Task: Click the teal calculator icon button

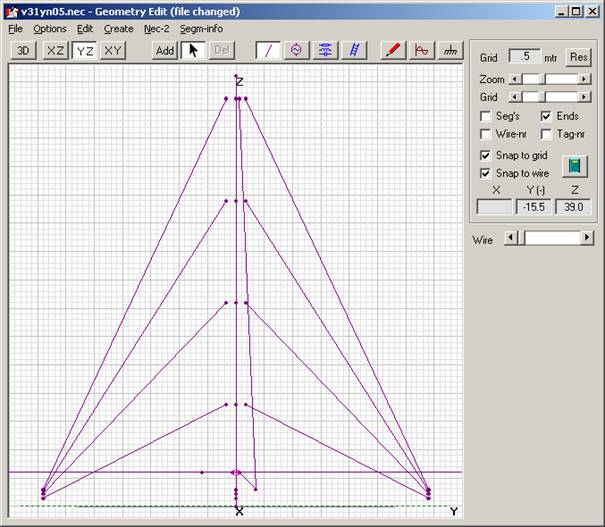Action: (575, 166)
